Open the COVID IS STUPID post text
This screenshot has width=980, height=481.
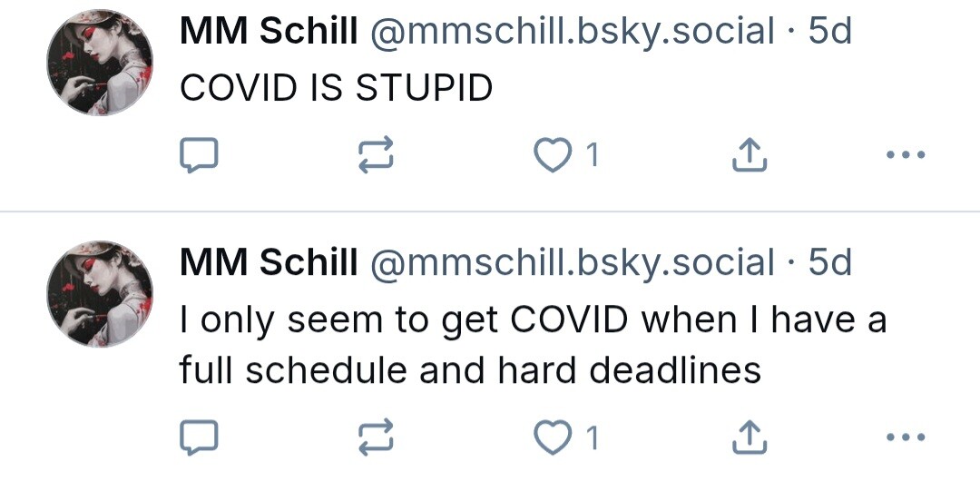[337, 87]
